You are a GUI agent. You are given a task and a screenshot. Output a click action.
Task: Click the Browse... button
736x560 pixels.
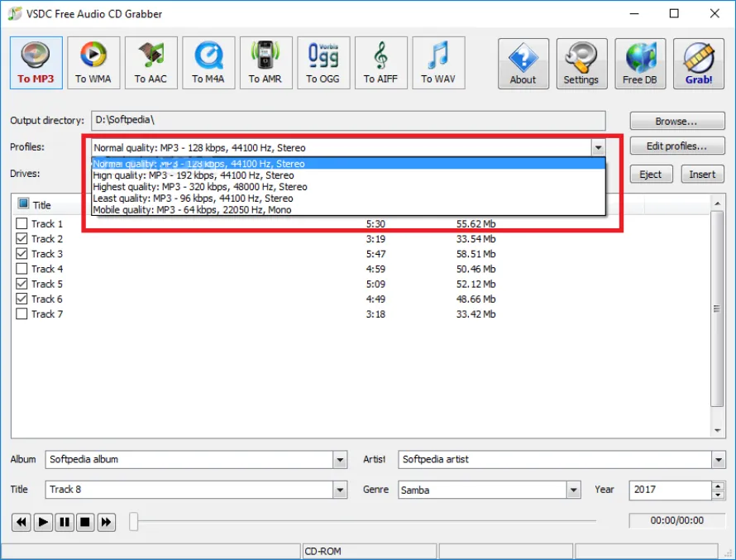coord(676,121)
